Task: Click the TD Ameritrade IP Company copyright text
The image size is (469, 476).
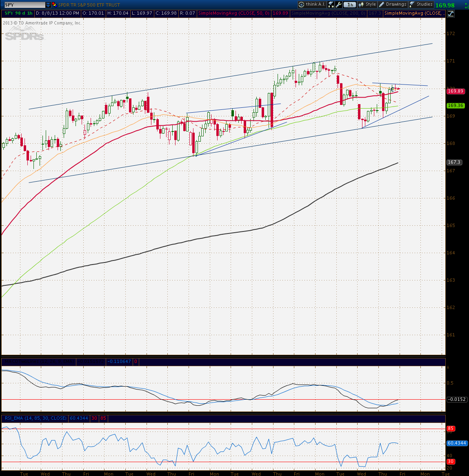Action: (x=42, y=23)
